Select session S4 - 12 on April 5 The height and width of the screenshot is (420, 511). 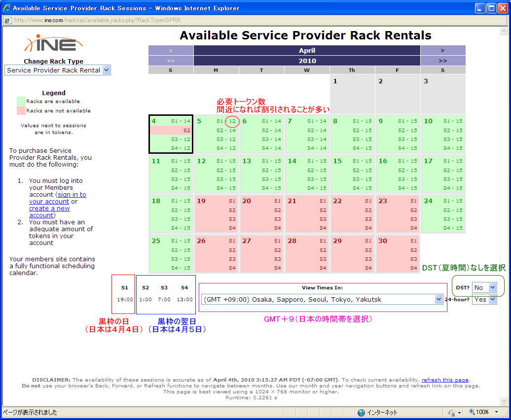pyautogui.click(x=226, y=148)
